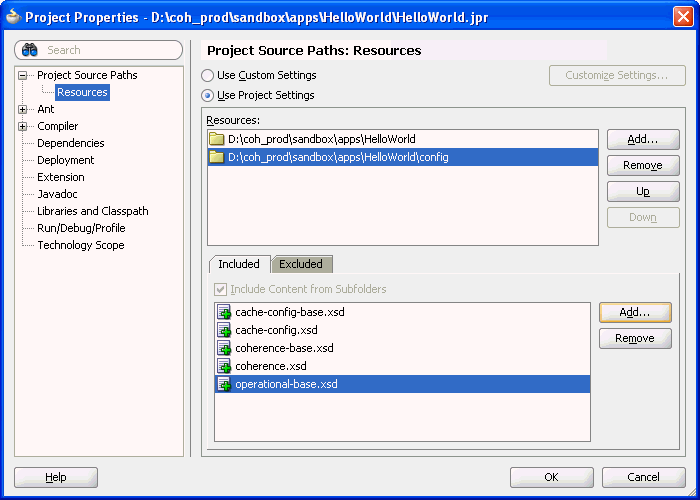Select D:\coh_prod\sandbox\apps\HelloWorld resource row
700x500 pixels.
[x=403, y=139]
